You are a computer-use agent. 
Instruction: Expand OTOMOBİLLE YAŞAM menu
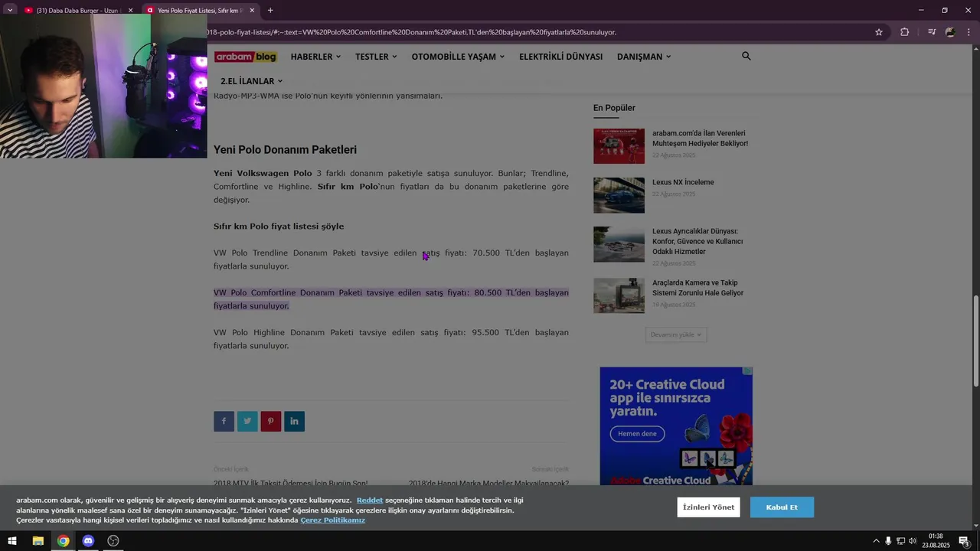(x=458, y=57)
